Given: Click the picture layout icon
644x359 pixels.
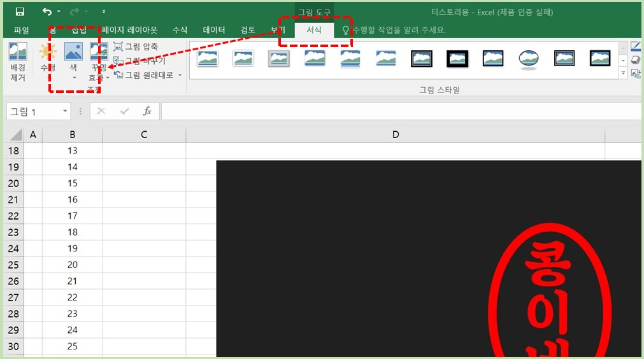Looking at the screenshot, I should tap(635, 74).
